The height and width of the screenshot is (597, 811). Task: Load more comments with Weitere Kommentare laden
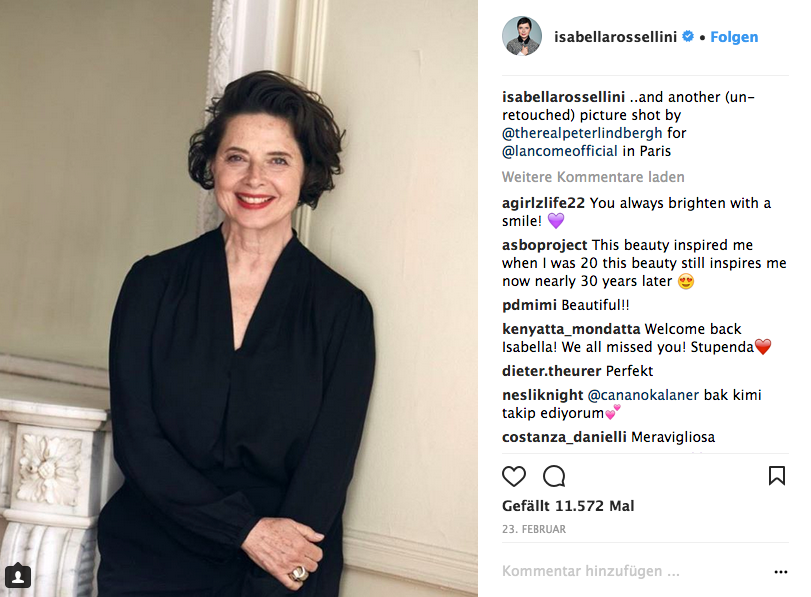point(593,177)
